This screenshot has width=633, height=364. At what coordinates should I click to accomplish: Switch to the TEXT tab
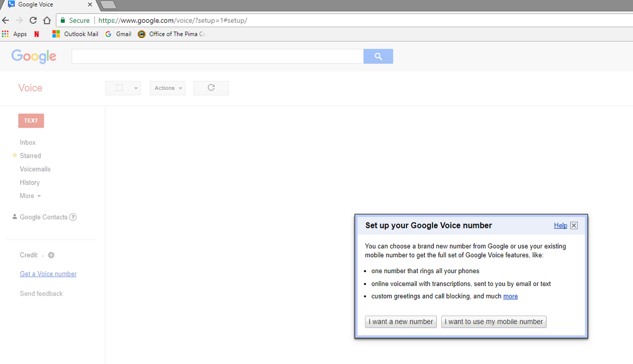click(x=31, y=120)
